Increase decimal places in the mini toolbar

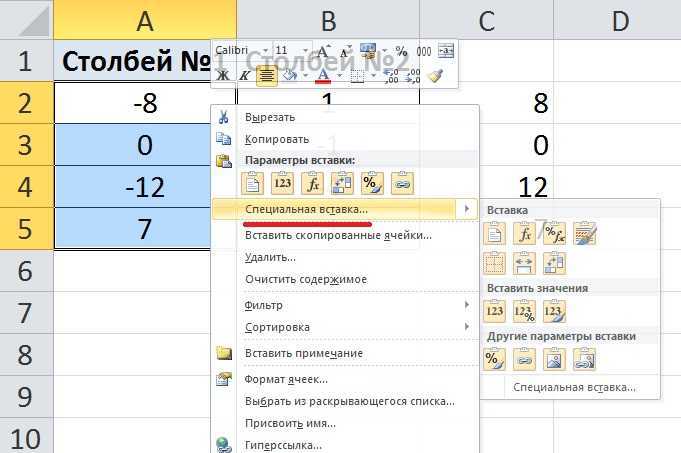391,76
